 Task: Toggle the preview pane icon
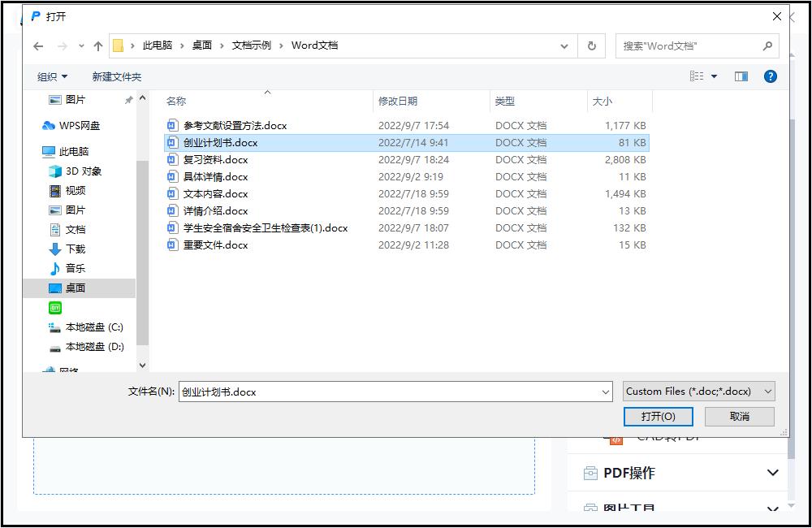pyautogui.click(x=741, y=76)
